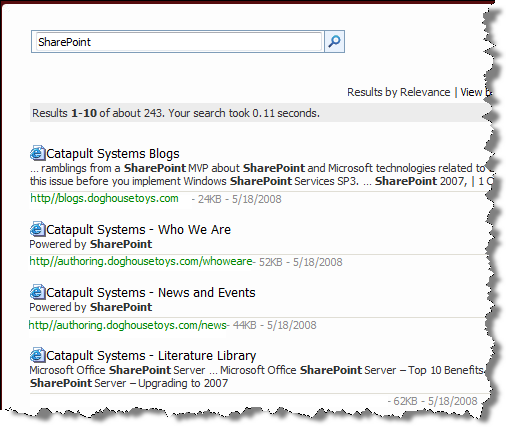Click the web page icon beside Literature Library
Screen dimensions: 506x427
[37, 355]
